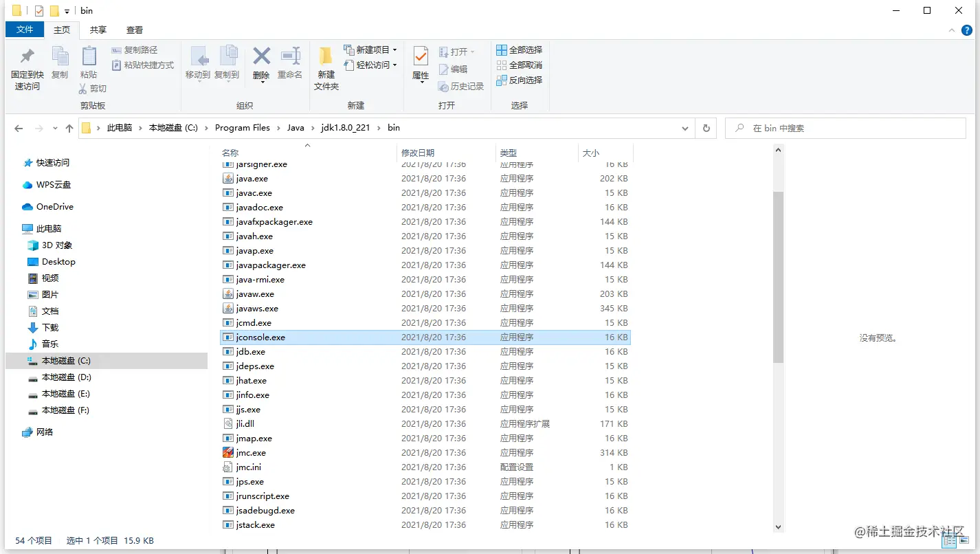This screenshot has height=554, width=980.
Task: Click 全部选择 select all
Action: (520, 50)
